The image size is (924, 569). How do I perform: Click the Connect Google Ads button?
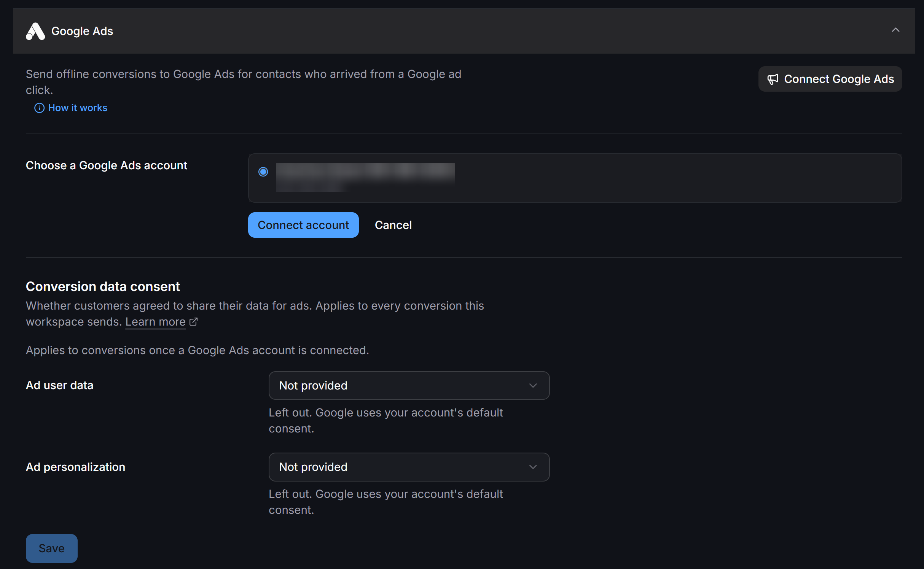tap(830, 79)
